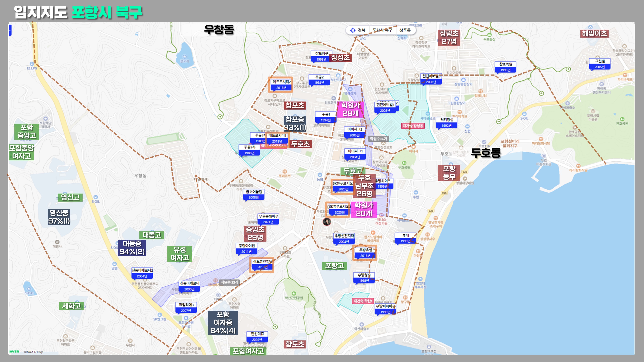
Task: Click the 금호어울림 2008년 apartment marker
Action: [x=254, y=194]
